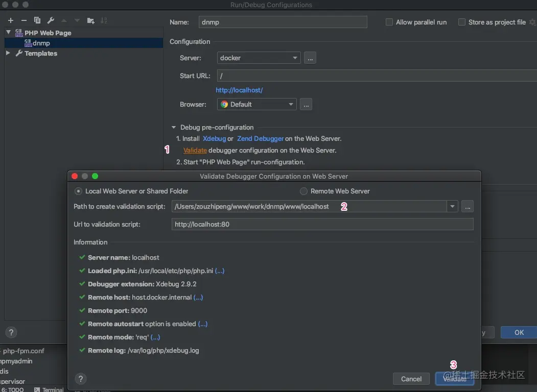This screenshot has height=392, width=537.
Task: Click Debugger extension: Xdebug 2.9.2 entry
Action: [137, 284]
